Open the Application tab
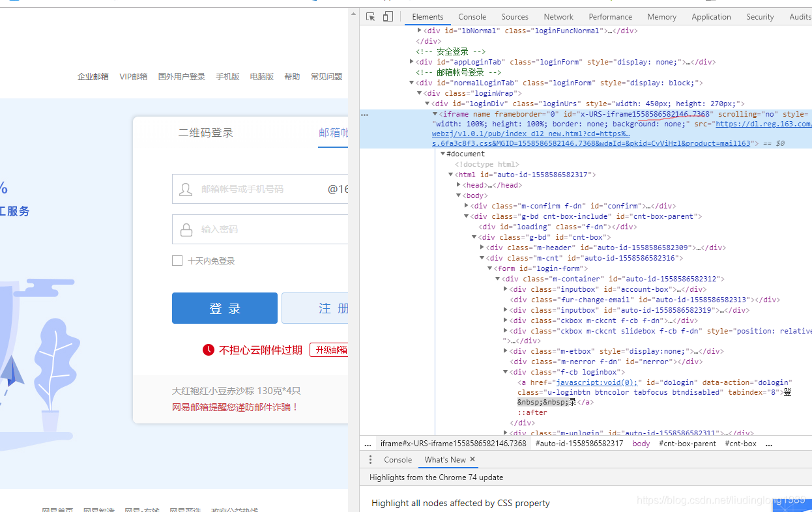This screenshot has height=512, width=812. coord(711,17)
